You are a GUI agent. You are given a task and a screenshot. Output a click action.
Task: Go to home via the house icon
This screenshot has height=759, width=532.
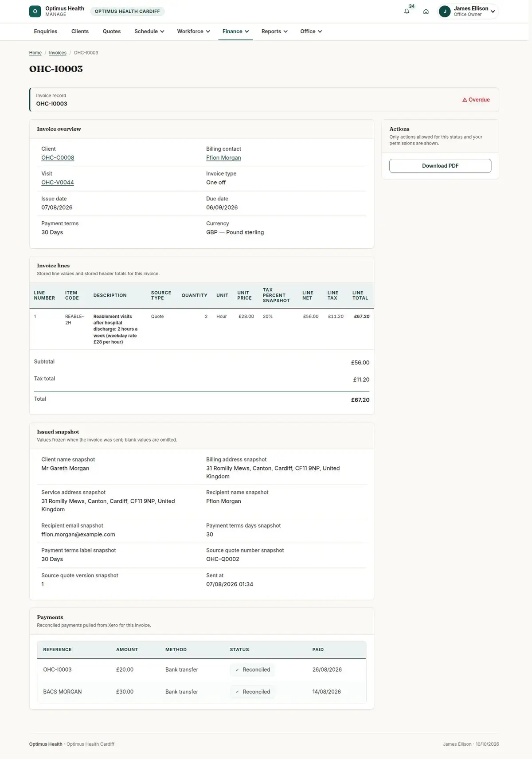click(x=426, y=12)
